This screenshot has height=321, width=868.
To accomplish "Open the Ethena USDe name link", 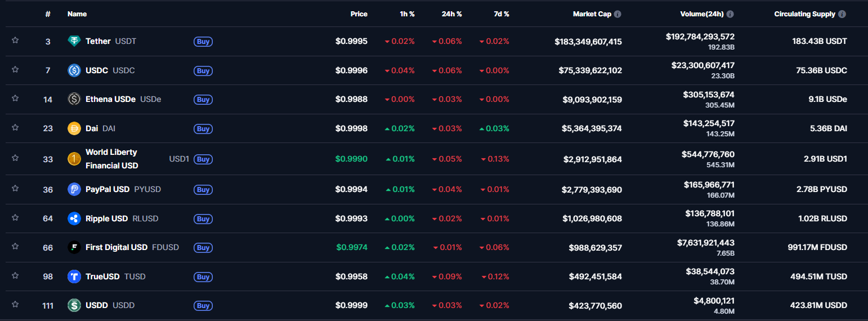I will coord(123,99).
